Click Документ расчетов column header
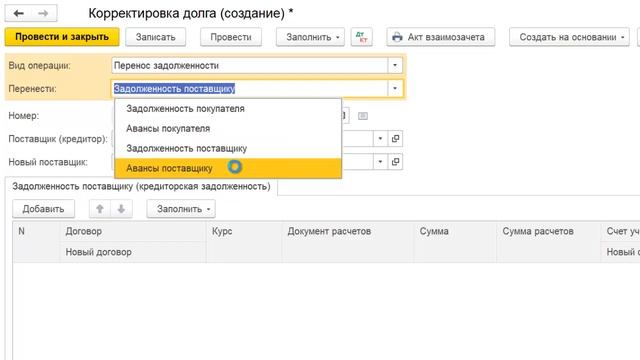This screenshot has height=360, width=640. coord(348,242)
